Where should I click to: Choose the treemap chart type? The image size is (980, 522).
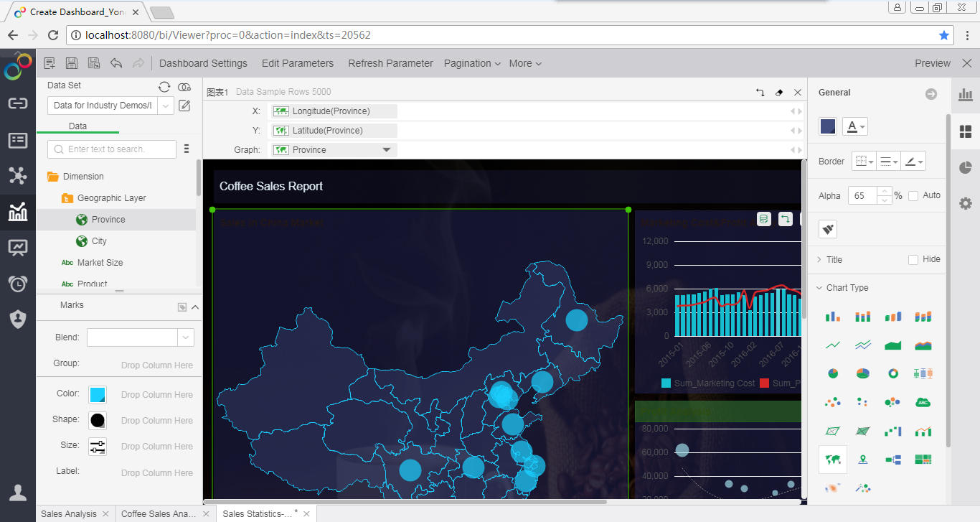click(x=923, y=460)
